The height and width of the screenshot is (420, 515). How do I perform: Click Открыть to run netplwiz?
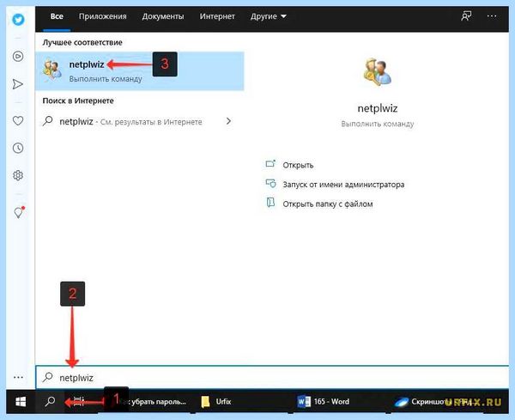click(x=298, y=165)
